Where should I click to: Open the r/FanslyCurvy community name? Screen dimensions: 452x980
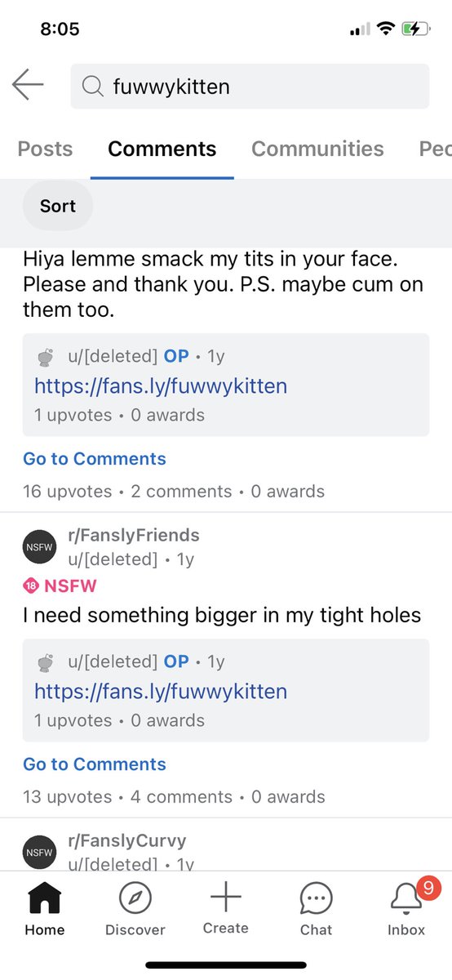(128, 840)
